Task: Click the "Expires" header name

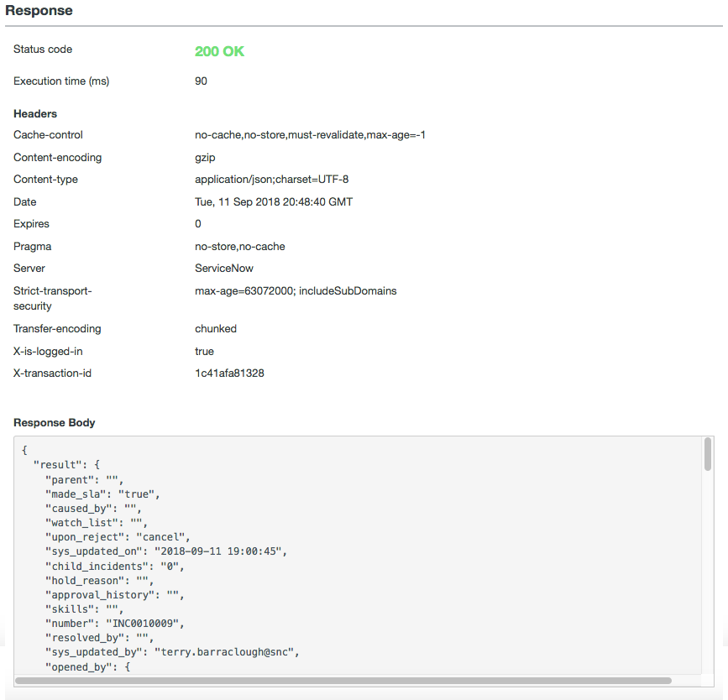Action: point(31,224)
